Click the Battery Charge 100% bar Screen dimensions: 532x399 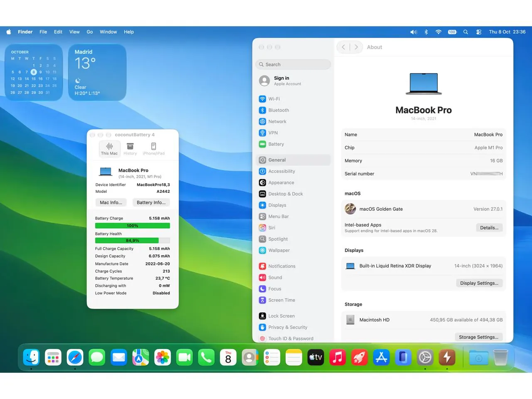click(133, 226)
